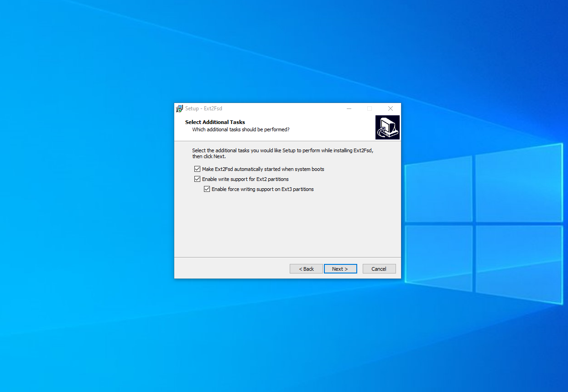Close the setup window with the X

pos(391,108)
